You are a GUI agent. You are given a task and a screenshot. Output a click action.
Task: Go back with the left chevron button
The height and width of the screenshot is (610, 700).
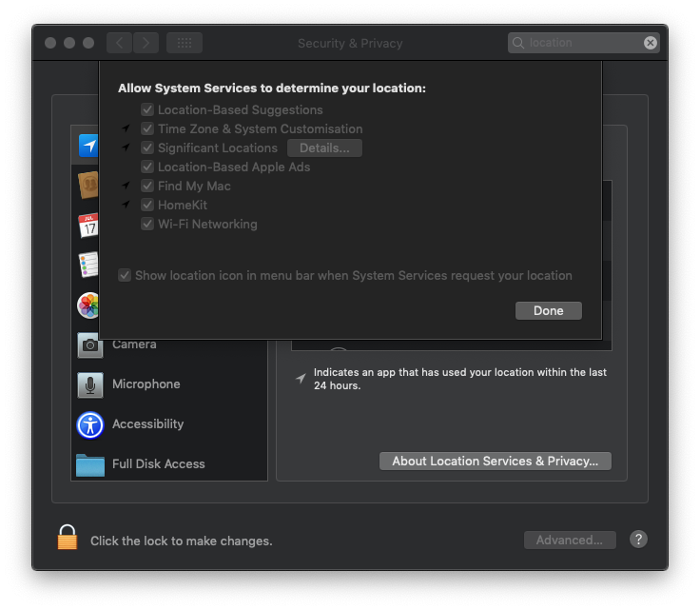[x=119, y=43]
